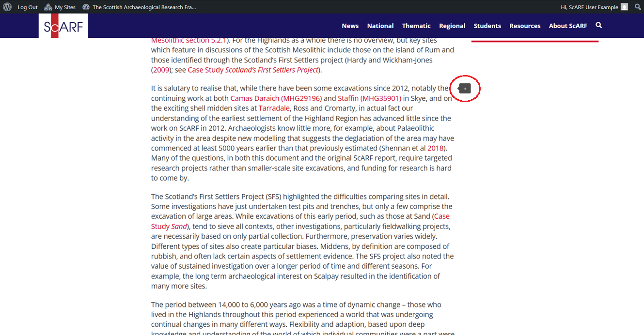Follow the Tarradale shell midden link

tap(274, 108)
